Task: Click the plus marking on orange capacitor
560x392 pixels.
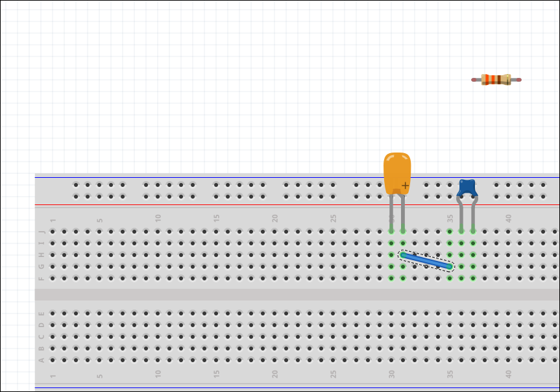Action: click(x=405, y=186)
